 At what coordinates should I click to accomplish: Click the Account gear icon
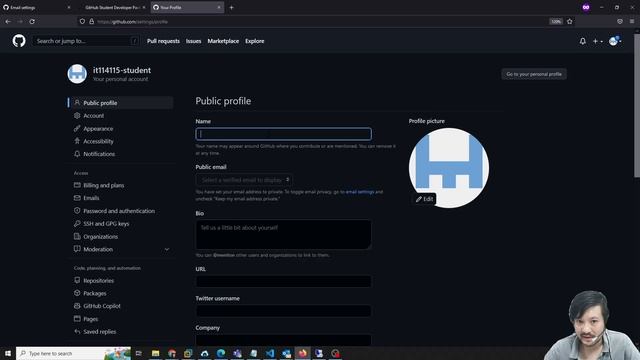coord(77,116)
